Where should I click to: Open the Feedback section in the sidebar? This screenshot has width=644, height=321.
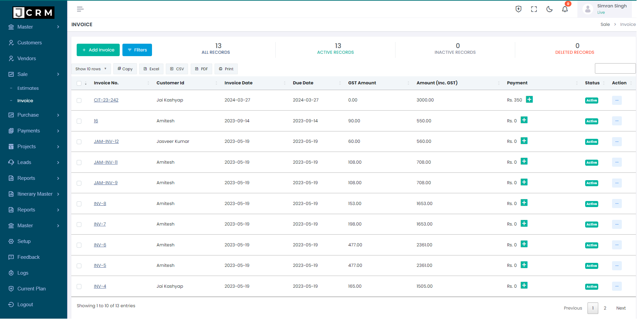tap(29, 257)
